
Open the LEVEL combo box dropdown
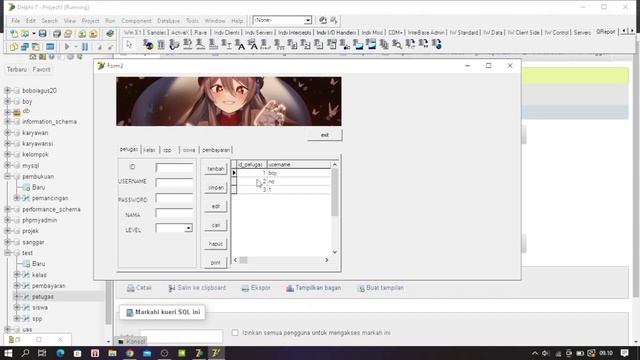[x=188, y=229]
